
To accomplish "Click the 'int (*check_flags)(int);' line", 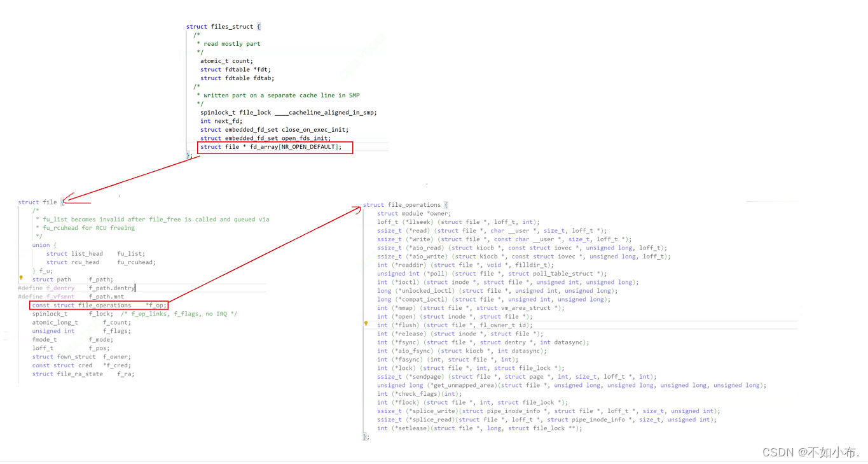I will coord(421,394).
